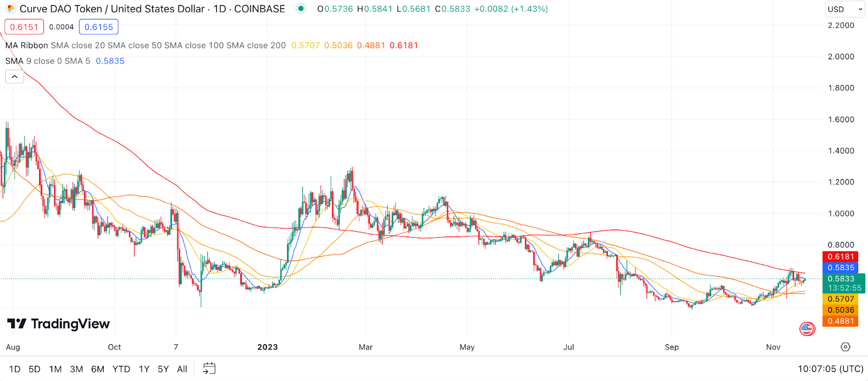Click the 13:52:55 bar countdown label
This screenshot has width=868, height=381.
tap(845, 288)
